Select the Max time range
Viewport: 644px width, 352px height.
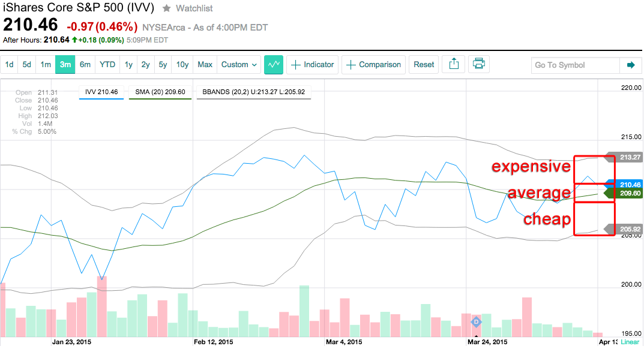point(205,64)
